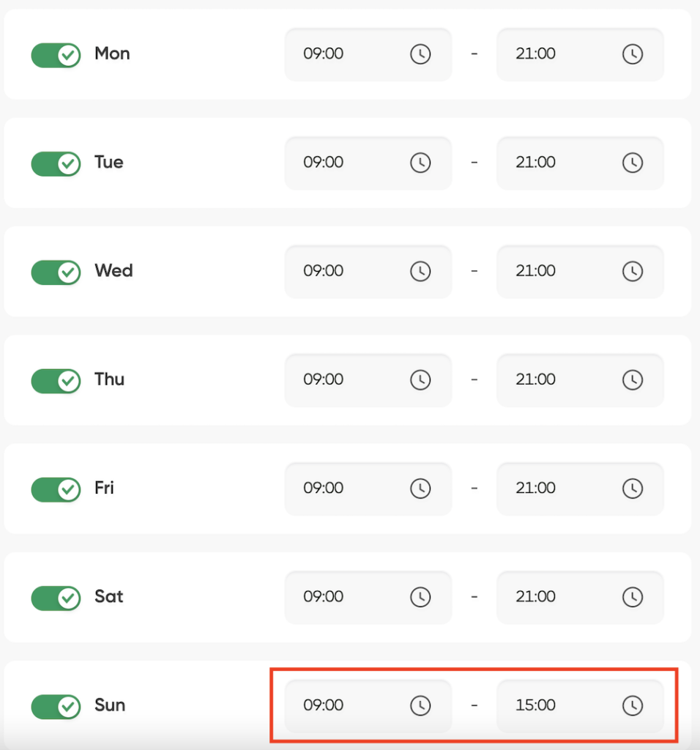Open clock picker for Saturday start time
700x750 pixels.
(x=420, y=596)
